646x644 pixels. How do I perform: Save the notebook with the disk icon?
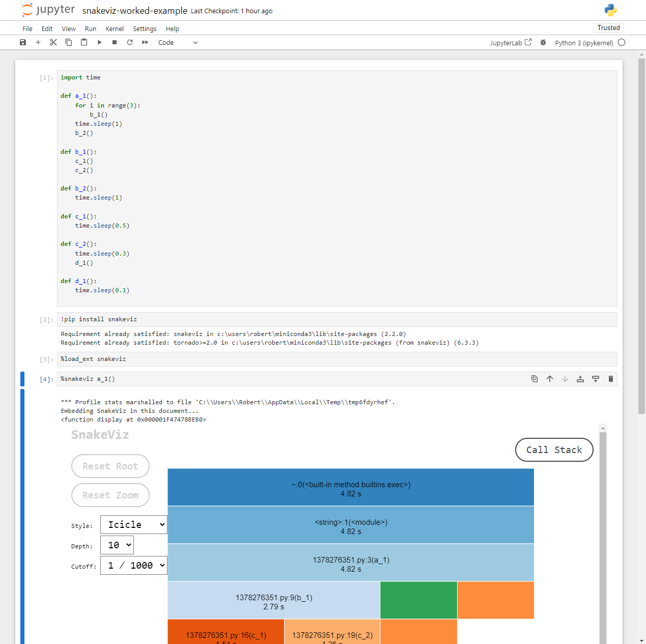pos(23,42)
